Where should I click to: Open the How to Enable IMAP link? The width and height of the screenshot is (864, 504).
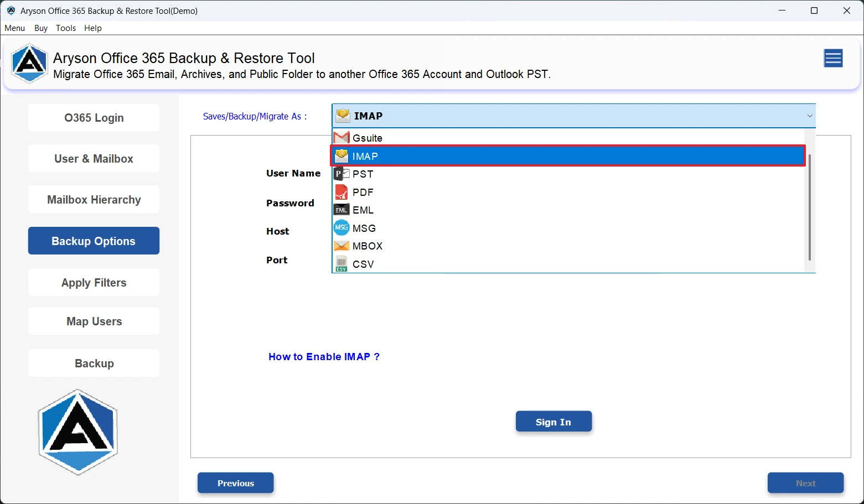[x=324, y=357]
